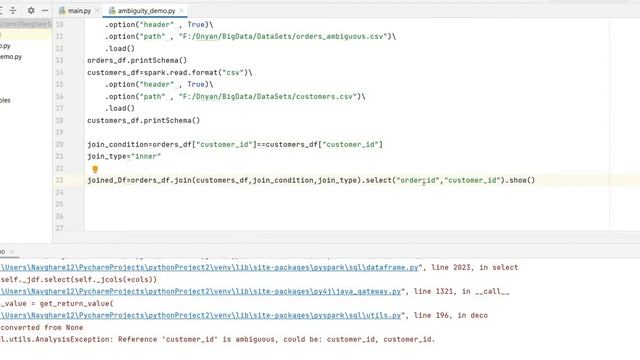Click line number 20 in gutter
Viewport: 640px width, 360px height.
click(60, 144)
